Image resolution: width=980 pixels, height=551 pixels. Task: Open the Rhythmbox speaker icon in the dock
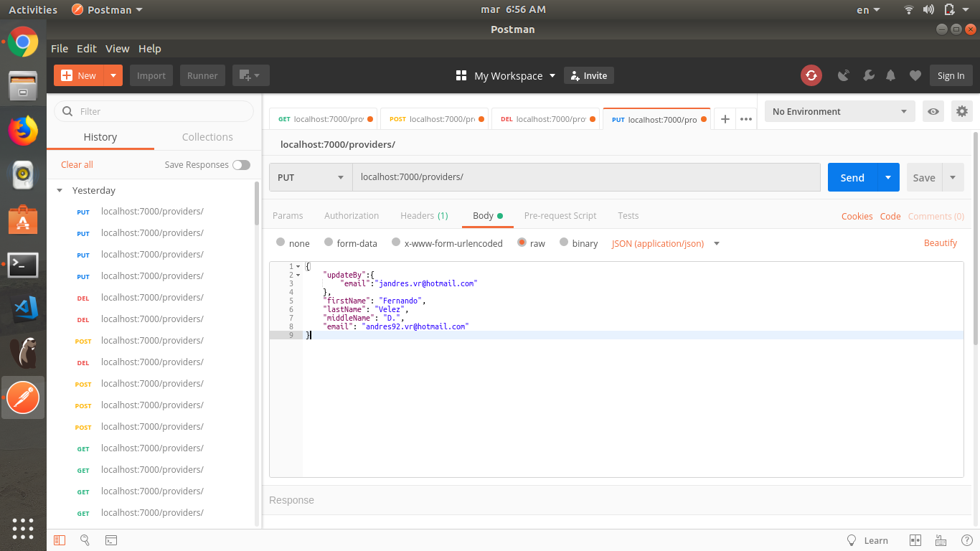(23, 175)
